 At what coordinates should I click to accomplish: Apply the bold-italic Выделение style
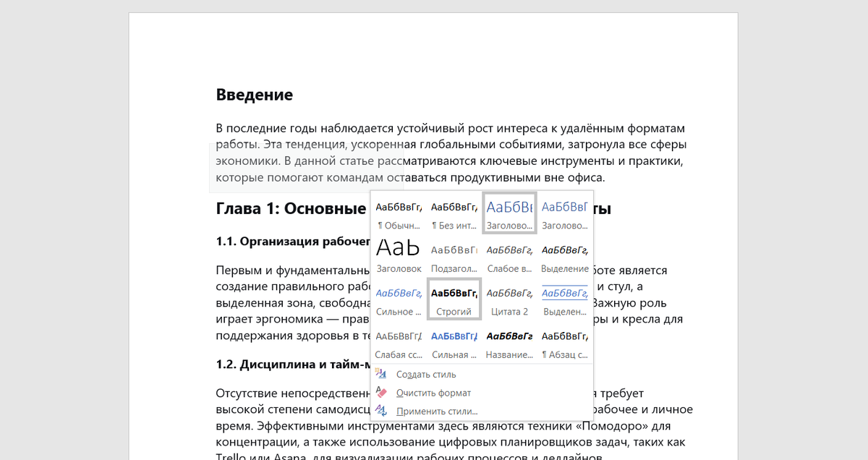point(565,257)
